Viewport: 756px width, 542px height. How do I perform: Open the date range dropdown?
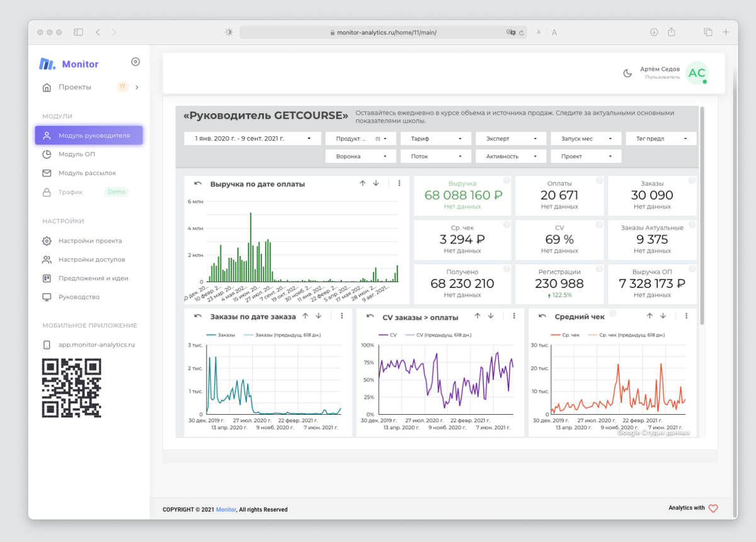coord(252,139)
